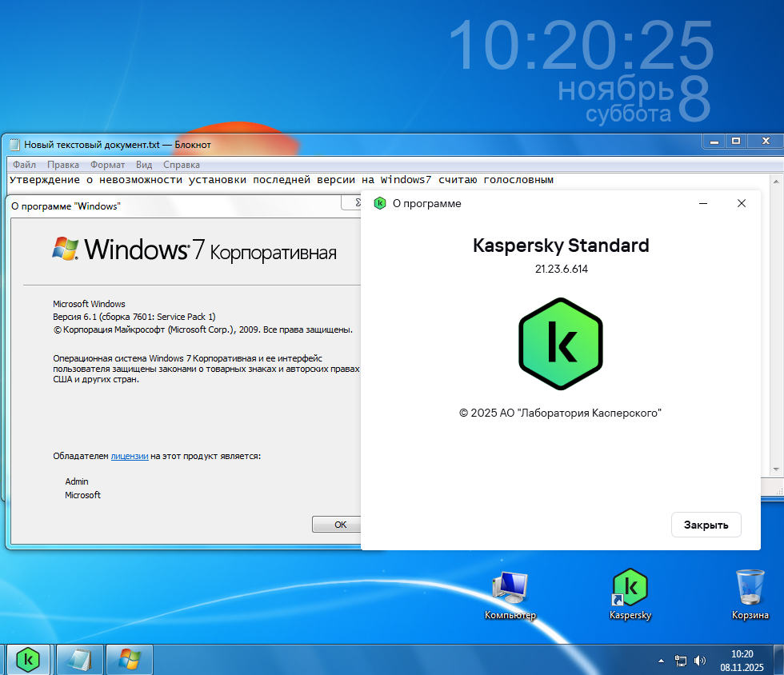Click the Kaspersky taskbar button

(28, 660)
